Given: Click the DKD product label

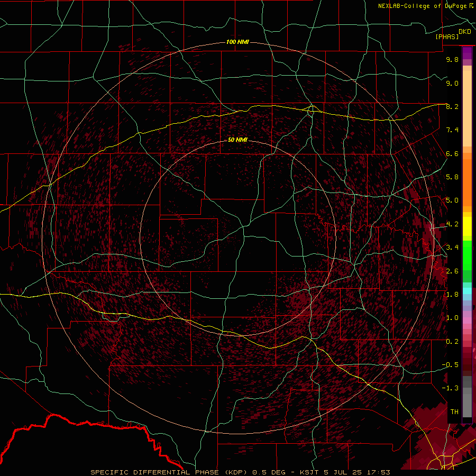Looking at the screenshot, I should point(465,32).
